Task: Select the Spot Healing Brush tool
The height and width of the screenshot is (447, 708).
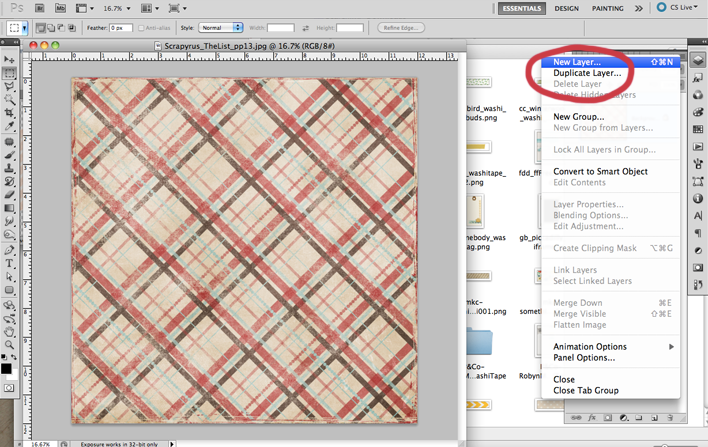Action: coord(9,142)
